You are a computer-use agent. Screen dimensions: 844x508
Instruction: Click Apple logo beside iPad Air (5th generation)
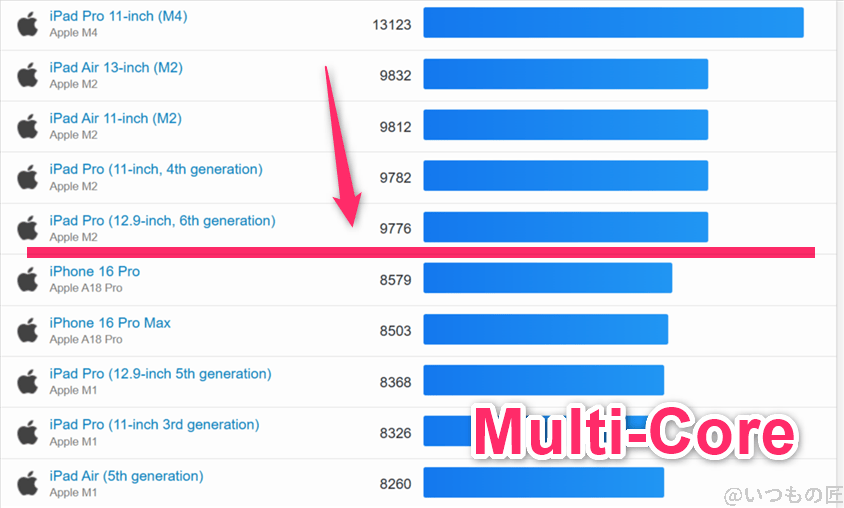(27, 483)
